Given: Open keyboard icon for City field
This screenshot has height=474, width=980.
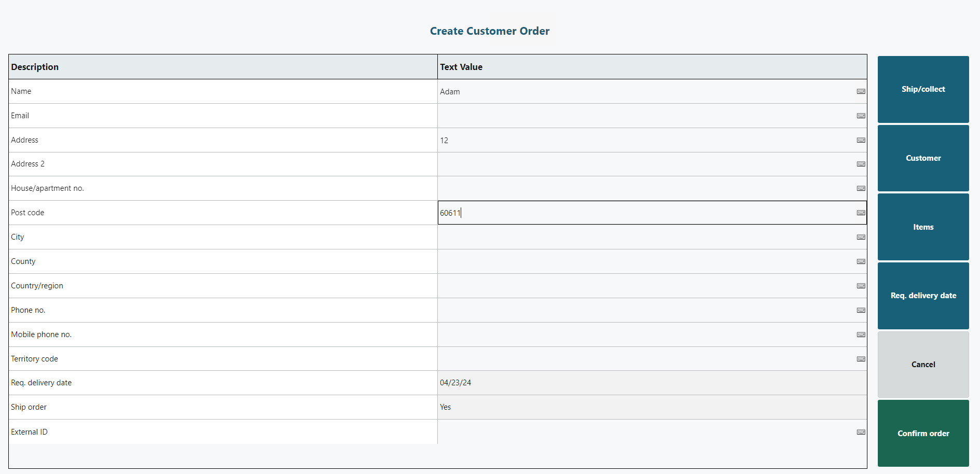Looking at the screenshot, I should click(861, 237).
